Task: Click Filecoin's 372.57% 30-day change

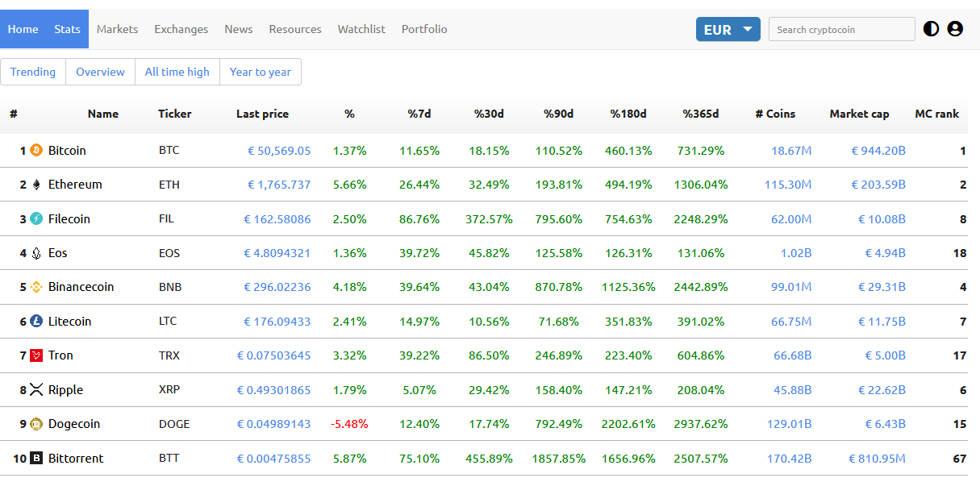Action: pyautogui.click(x=489, y=218)
